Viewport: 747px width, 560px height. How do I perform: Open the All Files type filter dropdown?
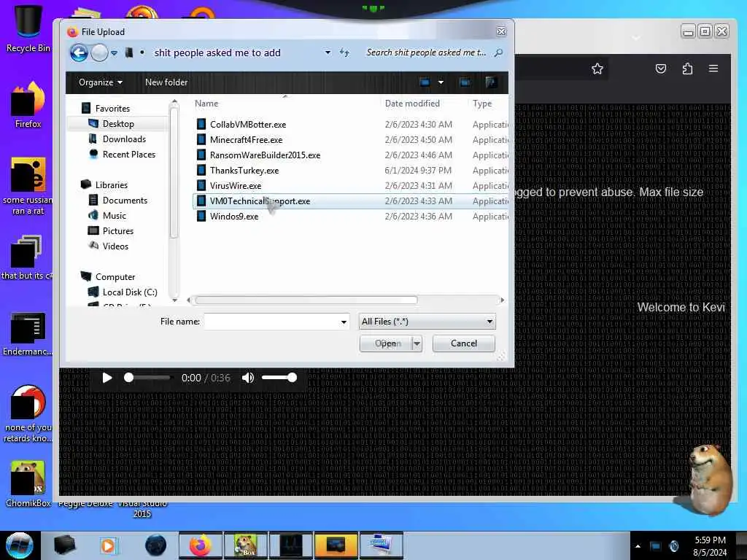(427, 322)
